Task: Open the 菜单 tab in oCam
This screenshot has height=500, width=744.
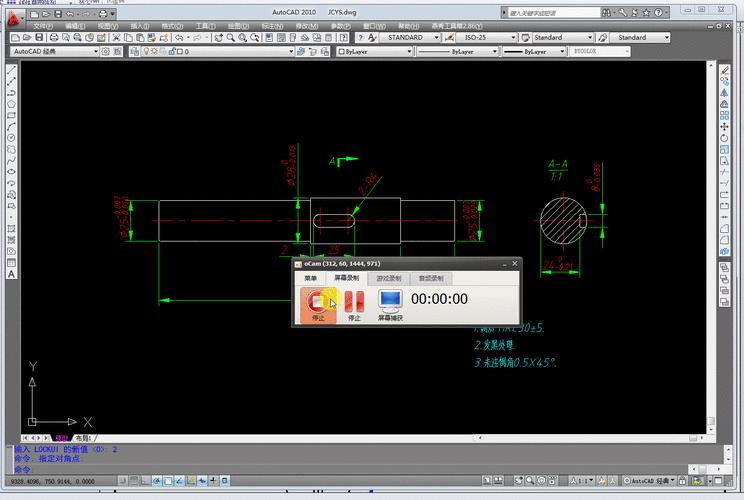Action: [x=310, y=277]
